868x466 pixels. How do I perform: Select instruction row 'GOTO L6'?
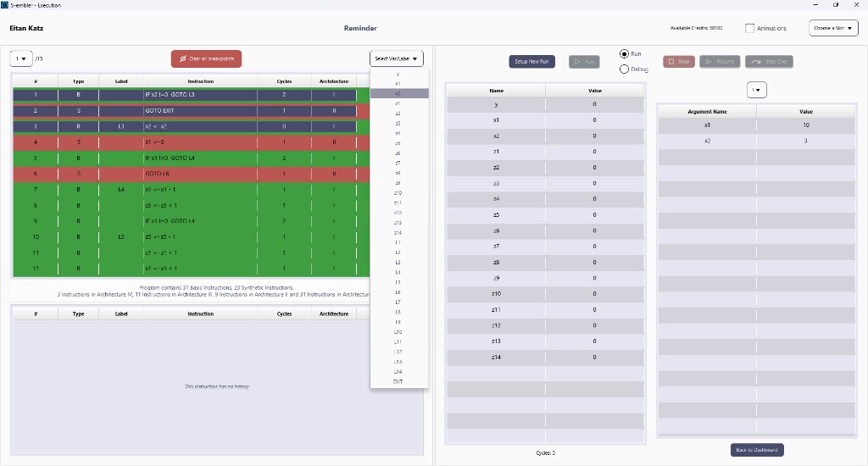coord(192,174)
